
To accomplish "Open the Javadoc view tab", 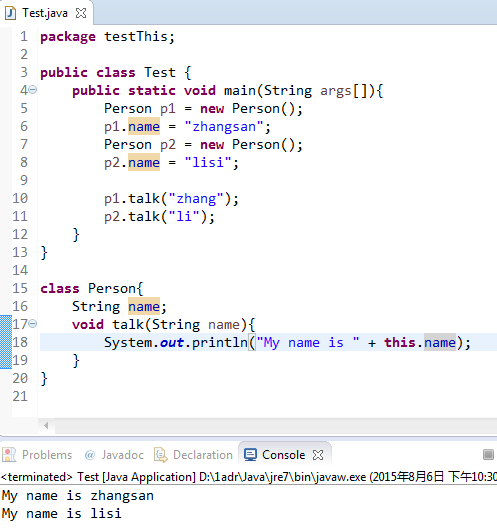I will (114, 455).
